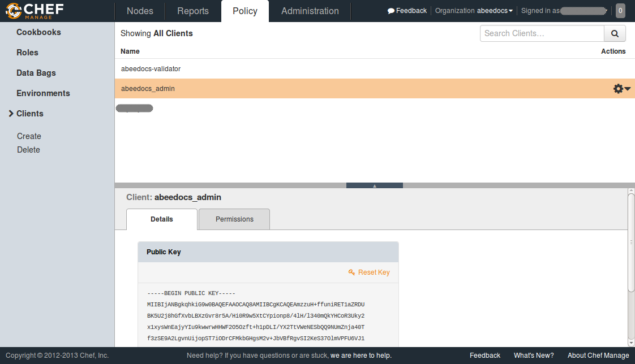The width and height of the screenshot is (635, 364).
Task: Click the Create client action
Action: (x=29, y=136)
